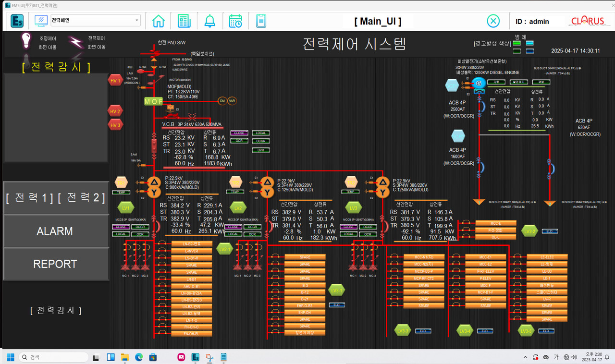The height and width of the screenshot is (364, 615).
Task: Click the circled X icon beside ID
Action: (x=493, y=21)
